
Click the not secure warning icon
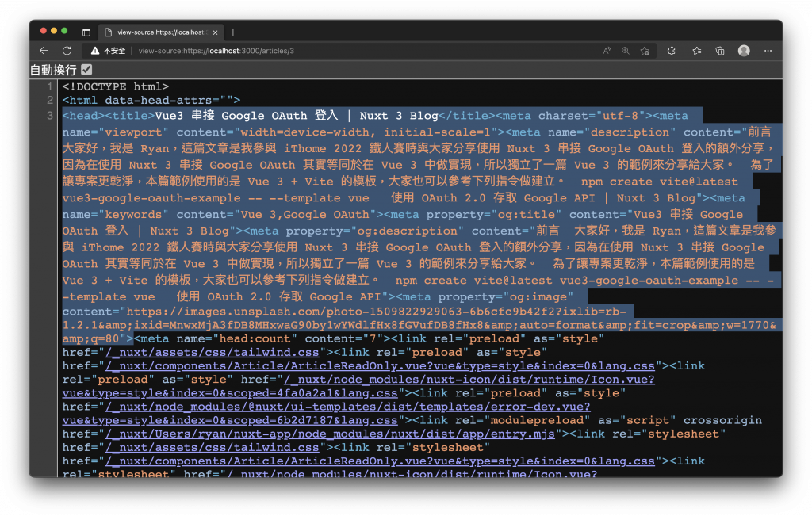point(95,51)
